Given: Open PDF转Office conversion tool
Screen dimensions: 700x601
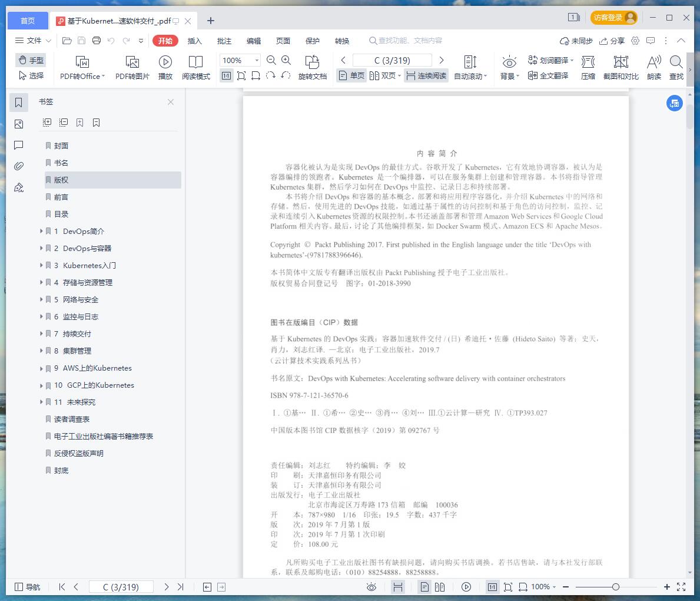Looking at the screenshot, I should pos(82,68).
